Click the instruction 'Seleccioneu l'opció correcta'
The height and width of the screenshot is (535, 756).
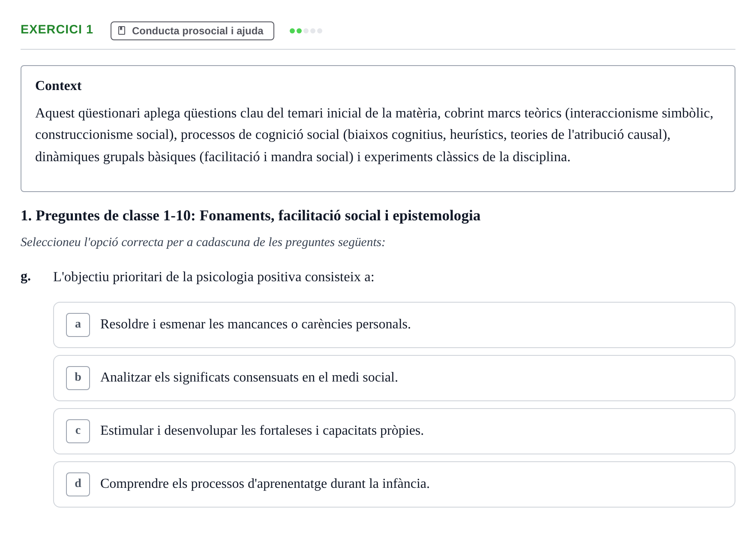click(203, 242)
